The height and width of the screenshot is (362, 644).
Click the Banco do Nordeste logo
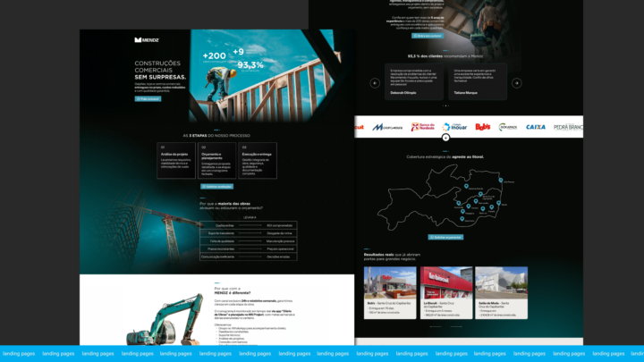click(422, 127)
